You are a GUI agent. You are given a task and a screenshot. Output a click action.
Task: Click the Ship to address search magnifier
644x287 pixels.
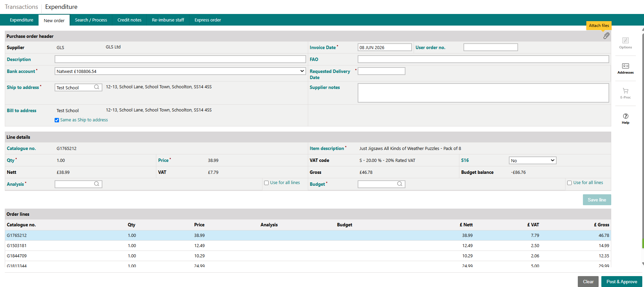[97, 87]
